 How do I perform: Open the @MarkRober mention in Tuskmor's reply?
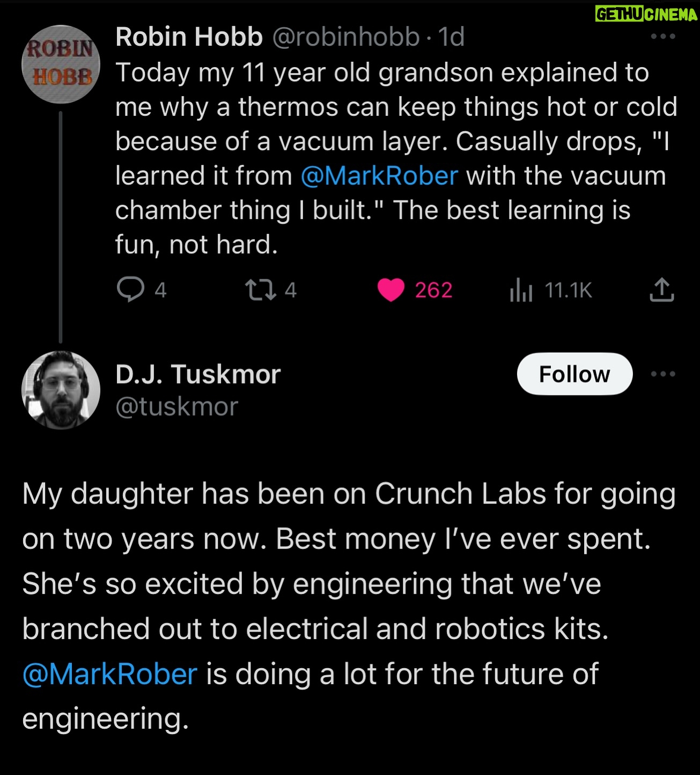tap(110, 674)
